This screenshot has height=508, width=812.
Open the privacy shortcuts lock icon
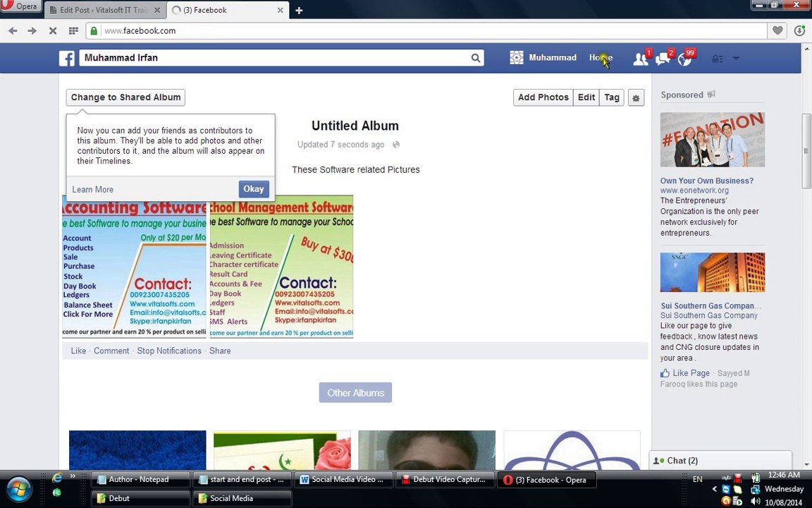pos(718,59)
